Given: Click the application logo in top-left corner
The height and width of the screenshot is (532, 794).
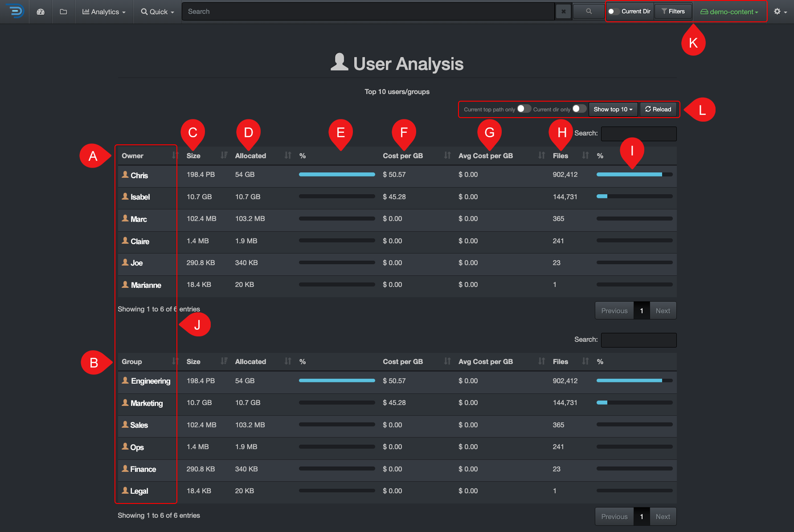Looking at the screenshot, I should tap(15, 12).
